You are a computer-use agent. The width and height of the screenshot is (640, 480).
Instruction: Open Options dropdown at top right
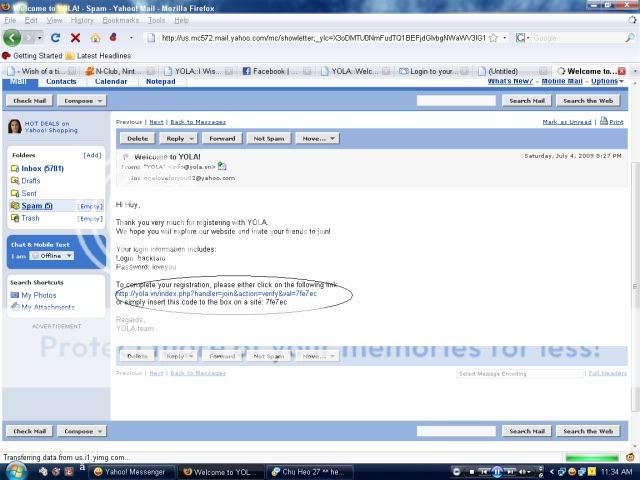[x=607, y=81]
